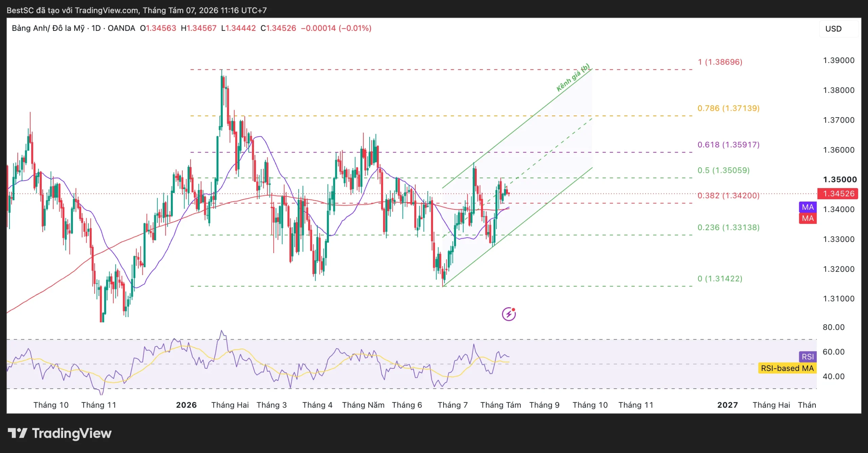This screenshot has height=453, width=868.
Task: Click the red current price tag 1.34526
Action: point(838,194)
